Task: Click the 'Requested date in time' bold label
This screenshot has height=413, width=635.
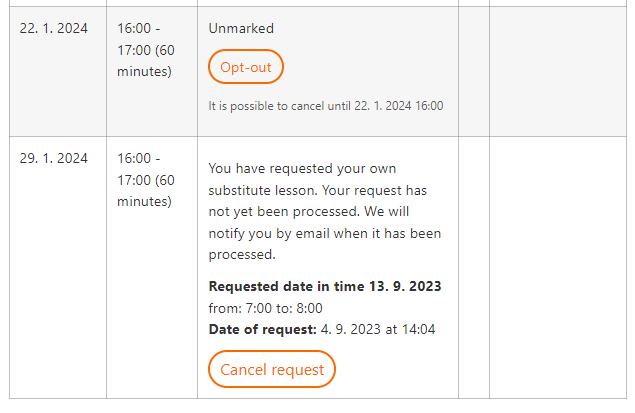Action: [x=287, y=286]
